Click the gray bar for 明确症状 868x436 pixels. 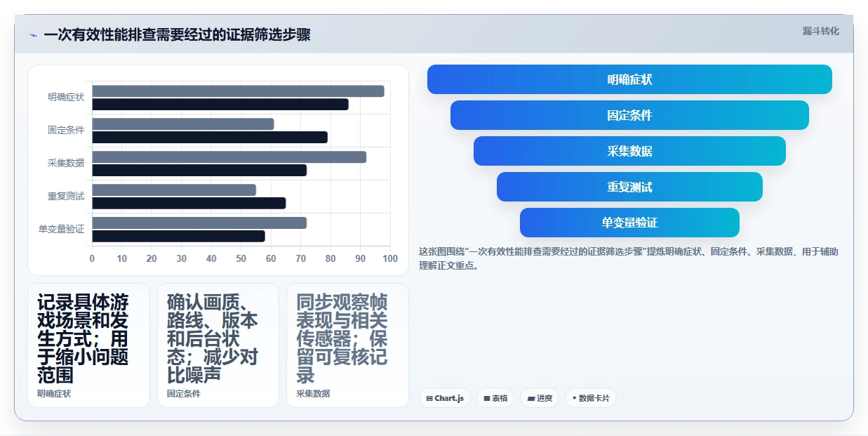[x=238, y=91]
